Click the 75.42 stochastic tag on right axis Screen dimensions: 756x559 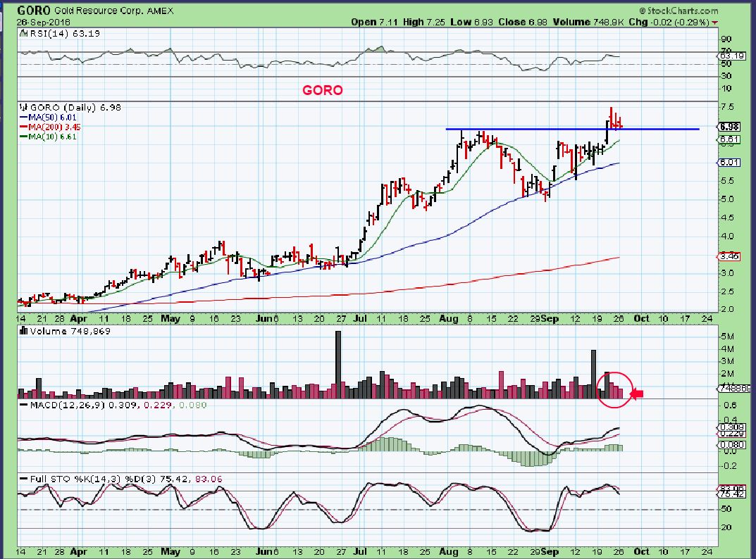point(732,494)
